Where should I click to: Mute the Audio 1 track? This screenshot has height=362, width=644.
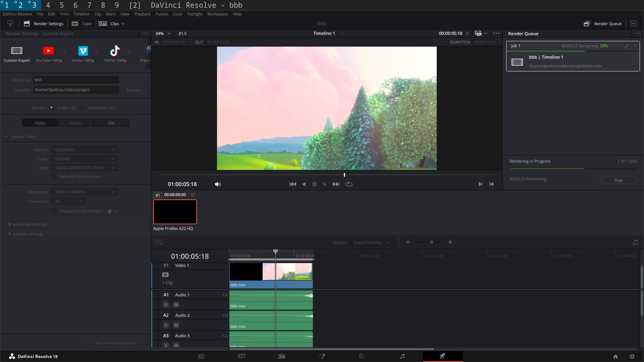pyautogui.click(x=176, y=305)
